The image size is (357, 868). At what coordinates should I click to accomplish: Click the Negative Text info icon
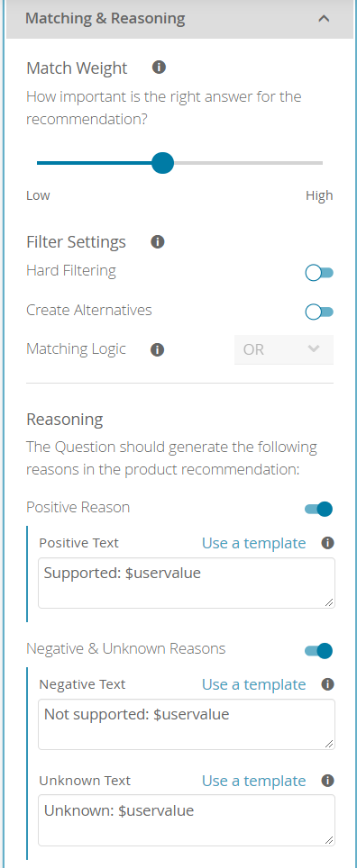327,684
